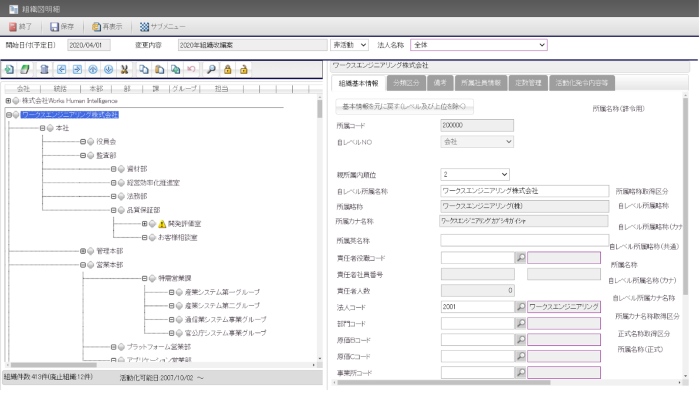Open search with magnifier icon in tree toolbar
Viewport: 700px width, 394px height.
[211, 70]
